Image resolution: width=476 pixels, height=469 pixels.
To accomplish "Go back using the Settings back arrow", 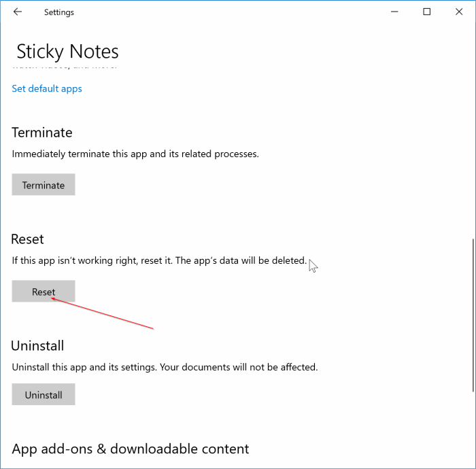I will click(x=18, y=12).
